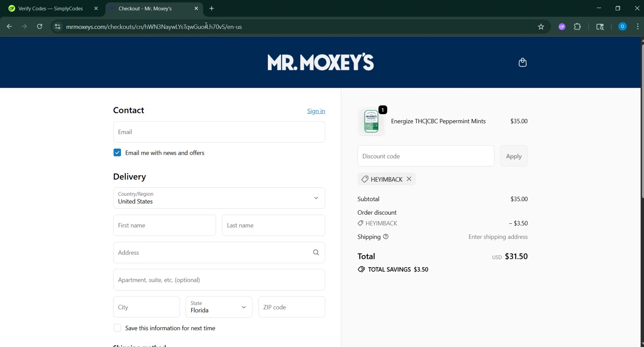This screenshot has height=347, width=644.
Task: Open the Chrome profile avatar
Action: tap(622, 27)
